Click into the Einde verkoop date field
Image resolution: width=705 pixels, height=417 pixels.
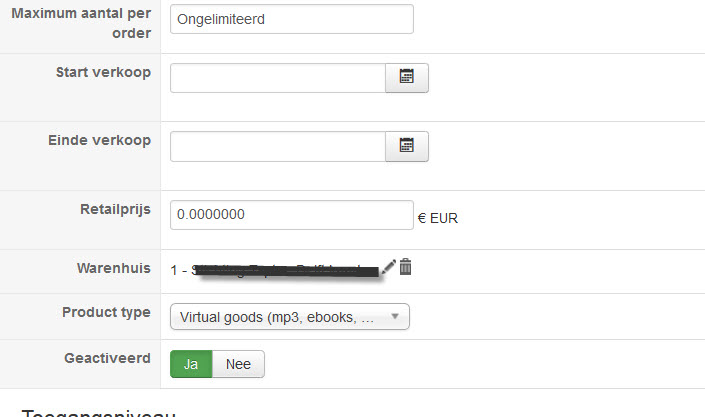(277, 146)
